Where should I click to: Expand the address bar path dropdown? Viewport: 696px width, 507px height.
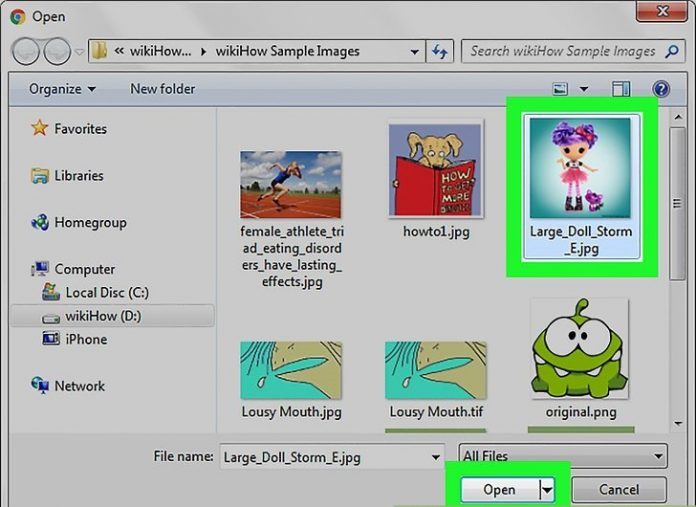[x=414, y=51]
